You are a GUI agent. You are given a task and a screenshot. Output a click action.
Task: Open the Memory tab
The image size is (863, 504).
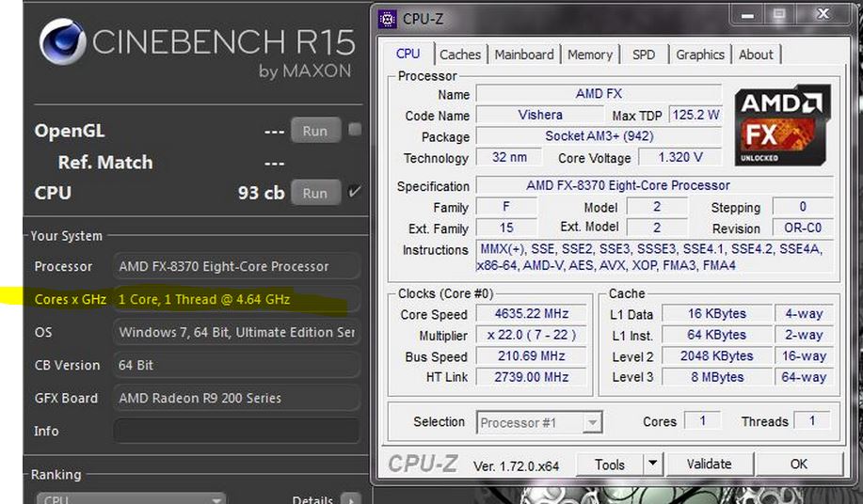point(589,55)
